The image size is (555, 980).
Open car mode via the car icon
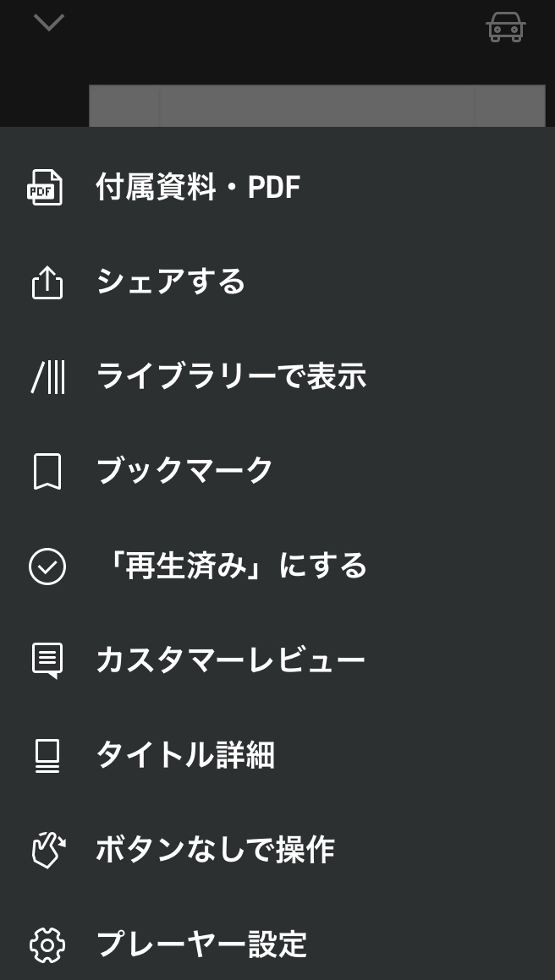tap(506, 26)
